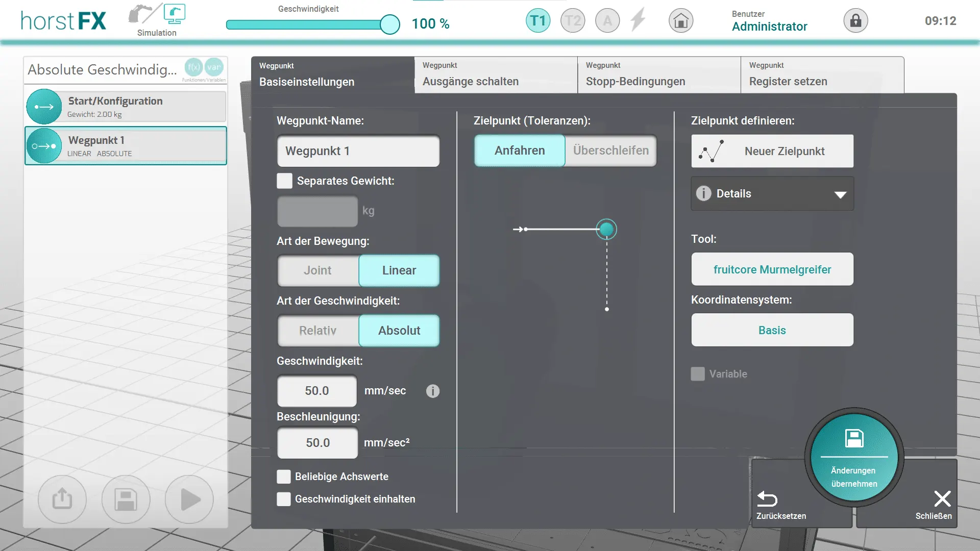
Task: Open the Basiseinstellungen tab
Action: point(333,75)
